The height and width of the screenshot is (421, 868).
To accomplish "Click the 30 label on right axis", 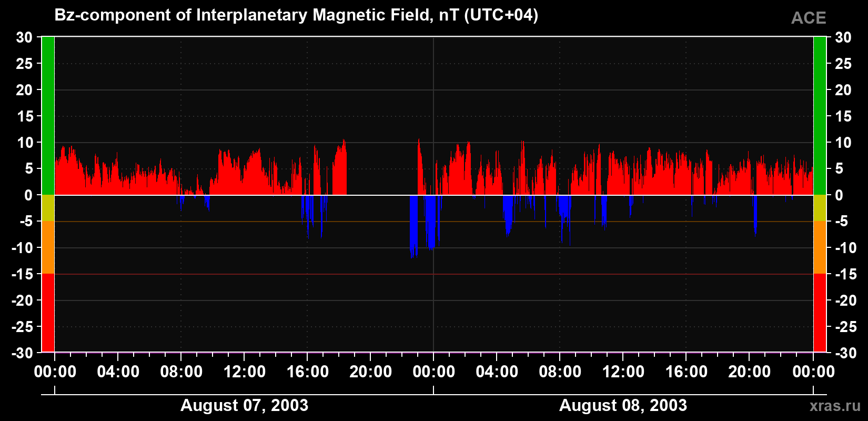I will [843, 37].
